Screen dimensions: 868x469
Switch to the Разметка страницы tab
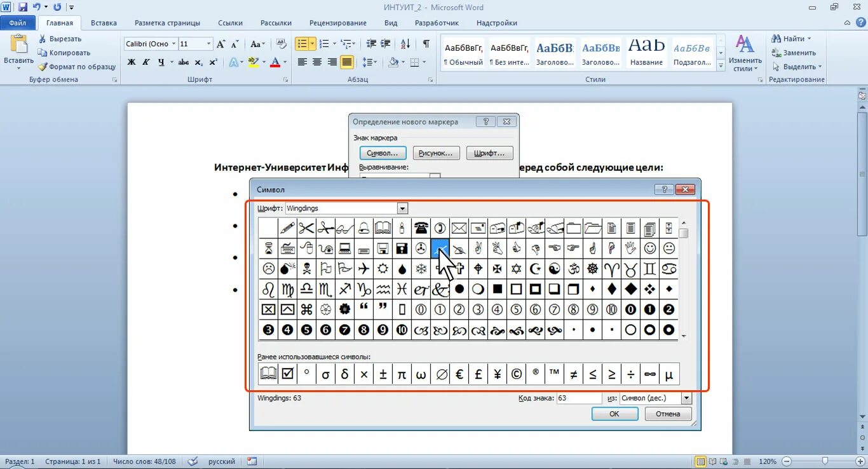167,23
